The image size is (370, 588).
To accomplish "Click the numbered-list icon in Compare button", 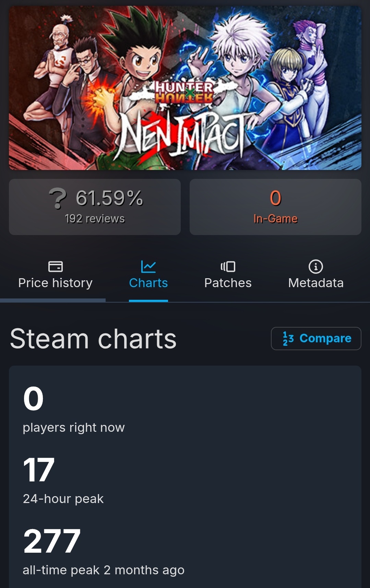I will [288, 339].
